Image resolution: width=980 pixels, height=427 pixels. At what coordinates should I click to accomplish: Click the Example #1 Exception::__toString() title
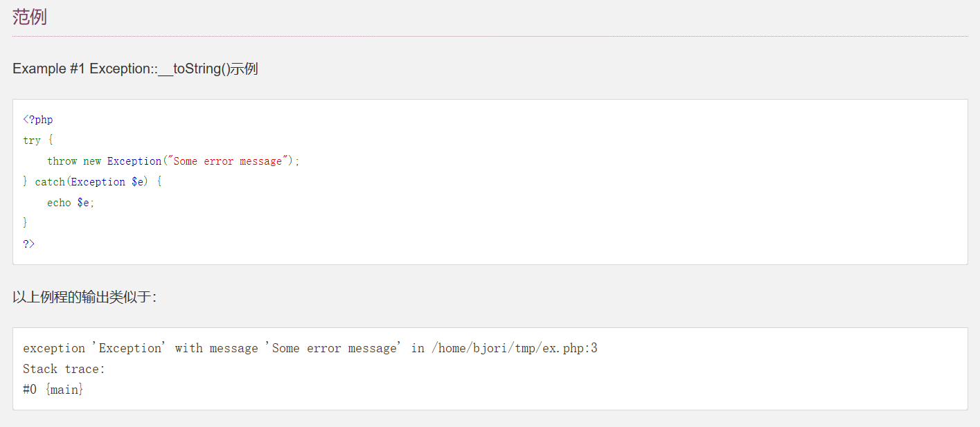[135, 69]
